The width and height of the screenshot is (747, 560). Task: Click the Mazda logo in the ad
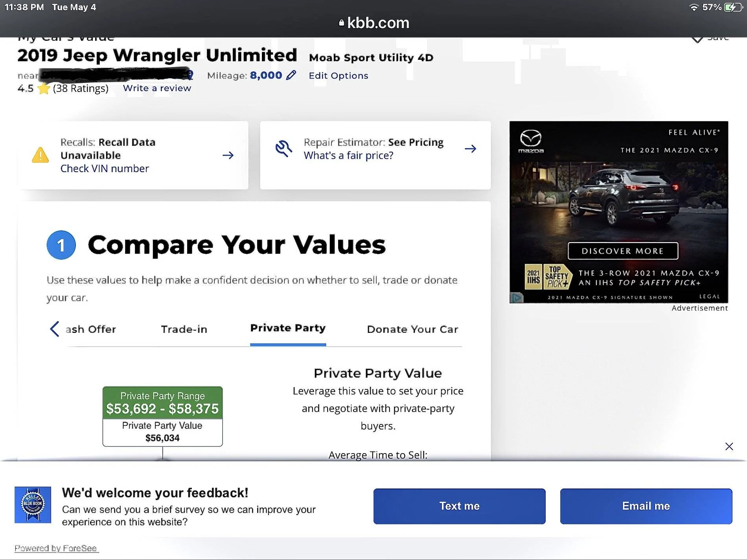click(x=531, y=141)
